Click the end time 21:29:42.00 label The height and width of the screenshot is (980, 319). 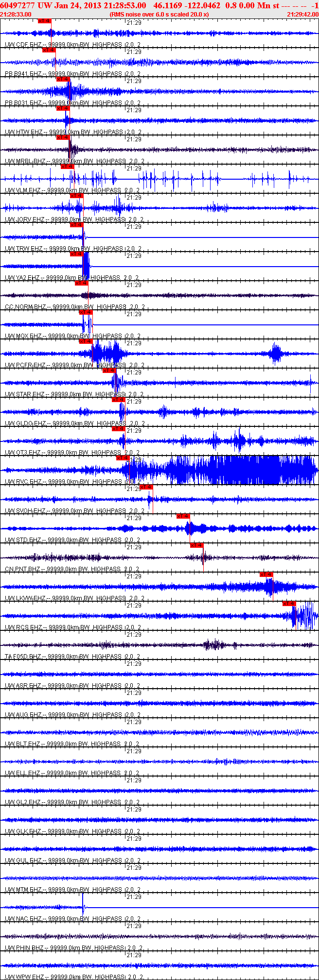[x=302, y=15]
